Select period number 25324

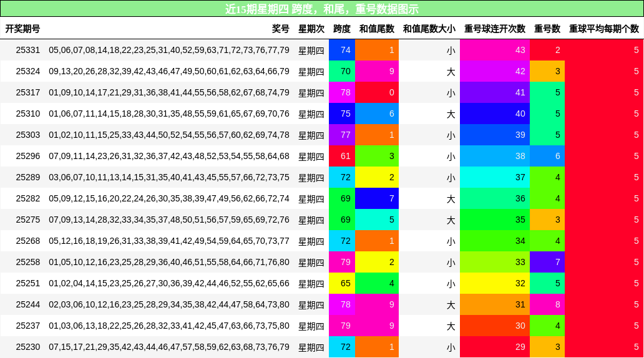(28, 72)
